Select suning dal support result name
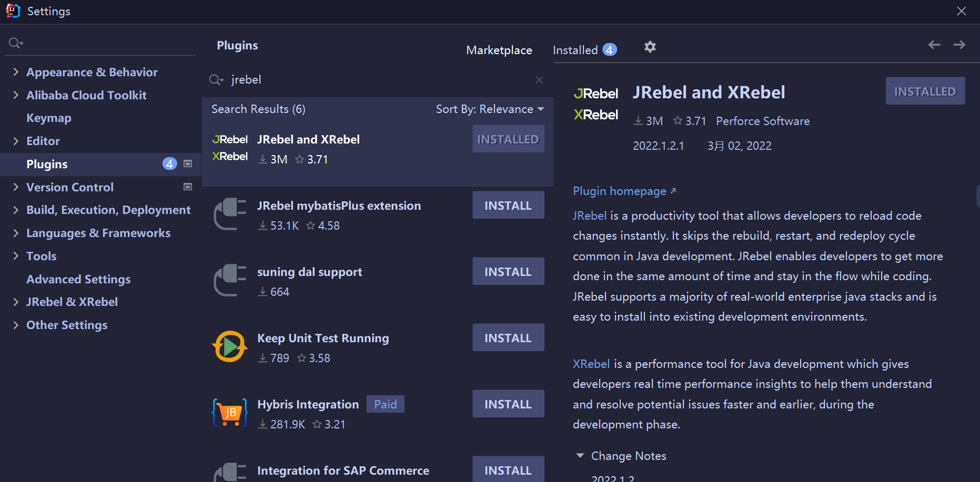 click(309, 272)
